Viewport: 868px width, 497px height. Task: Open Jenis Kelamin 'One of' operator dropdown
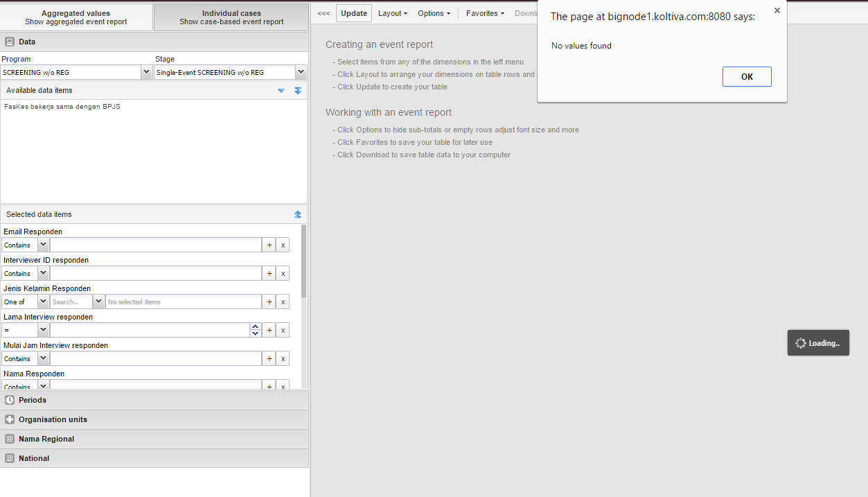[43, 302]
